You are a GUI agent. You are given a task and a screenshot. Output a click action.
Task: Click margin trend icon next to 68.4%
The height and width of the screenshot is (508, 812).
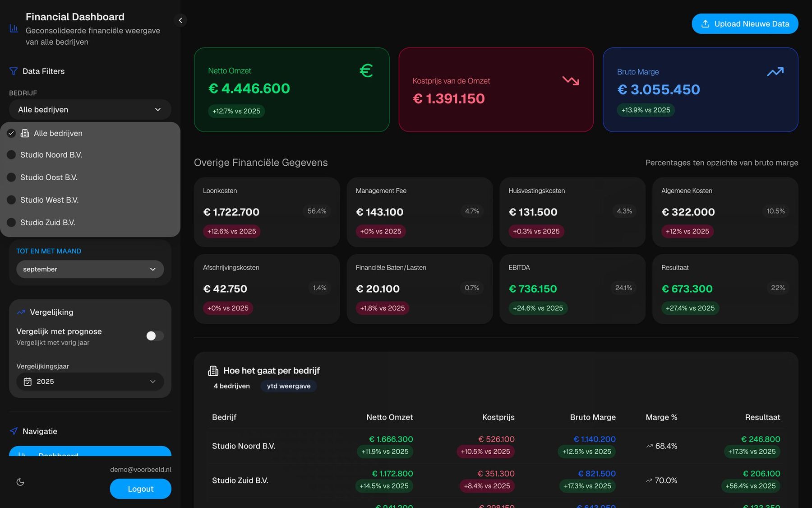(650, 446)
